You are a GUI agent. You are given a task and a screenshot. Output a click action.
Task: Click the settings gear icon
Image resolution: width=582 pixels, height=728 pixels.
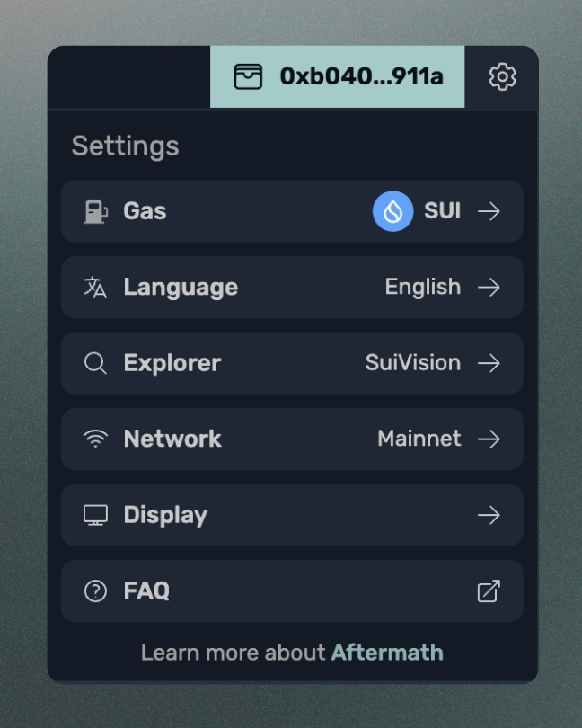tap(502, 76)
